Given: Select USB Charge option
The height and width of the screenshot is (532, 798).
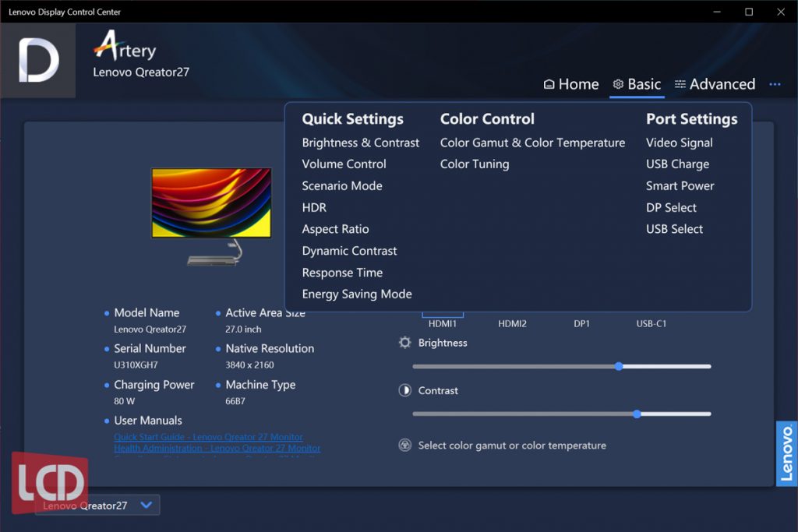Looking at the screenshot, I should (677, 164).
